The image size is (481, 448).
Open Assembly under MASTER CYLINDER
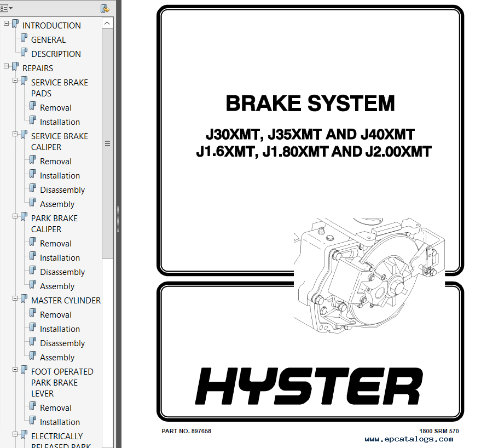coord(57,358)
